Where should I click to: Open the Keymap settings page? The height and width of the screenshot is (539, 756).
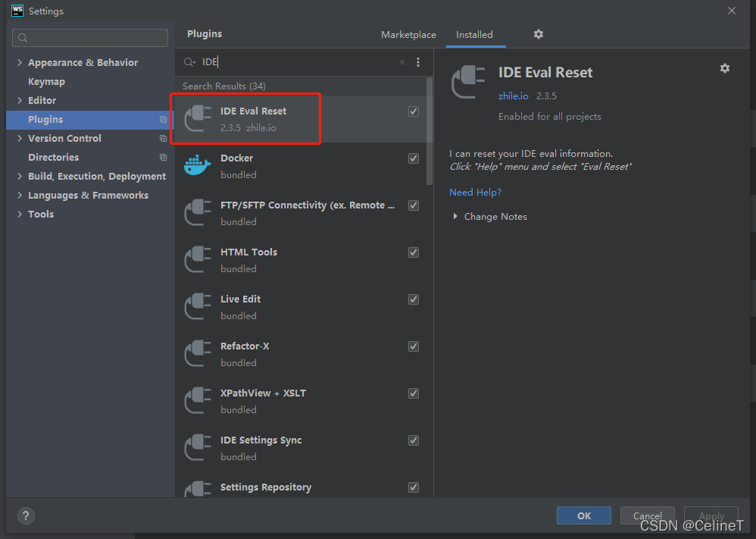tap(46, 82)
